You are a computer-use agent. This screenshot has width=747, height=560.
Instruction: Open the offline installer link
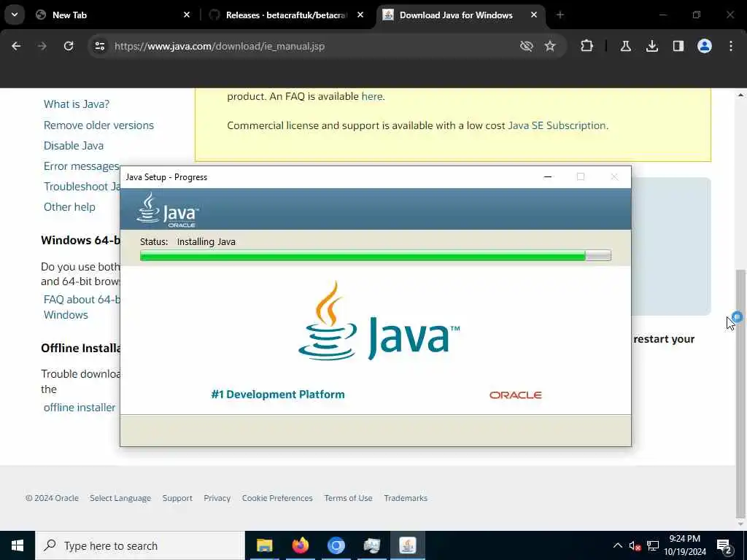[80, 408]
